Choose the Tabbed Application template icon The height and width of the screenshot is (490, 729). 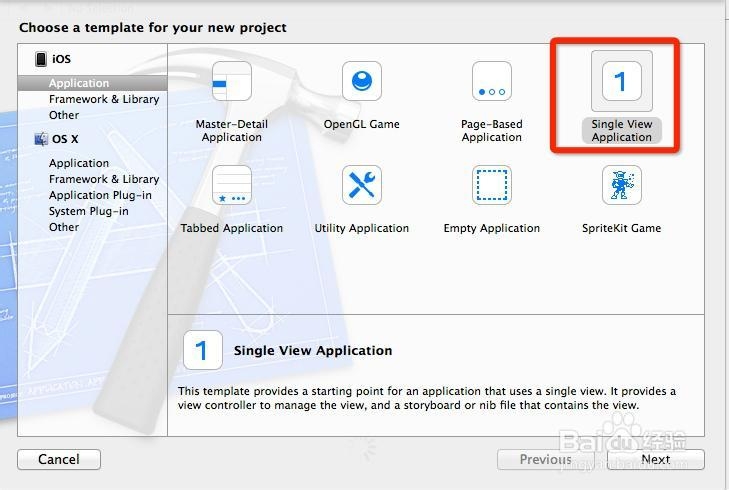pyautogui.click(x=232, y=185)
